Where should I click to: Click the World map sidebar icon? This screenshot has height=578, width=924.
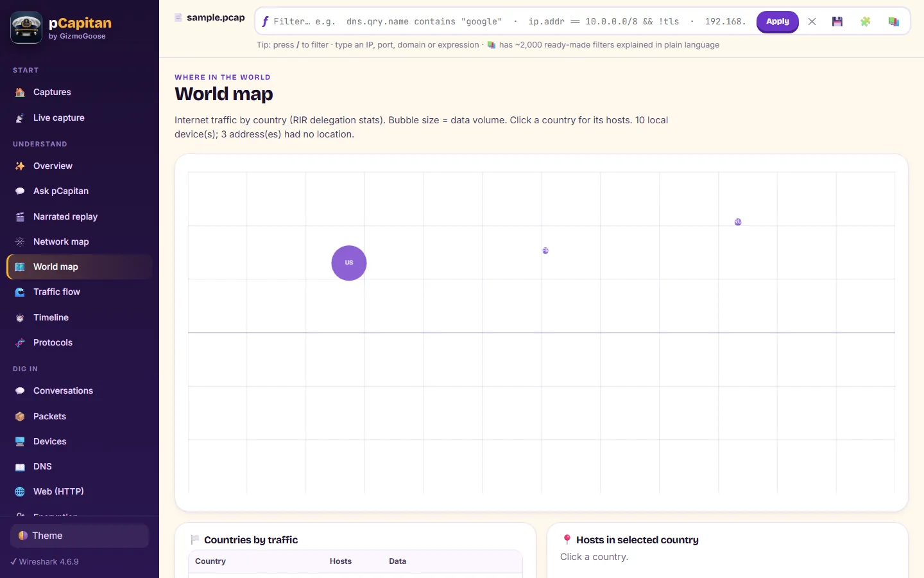(20, 267)
